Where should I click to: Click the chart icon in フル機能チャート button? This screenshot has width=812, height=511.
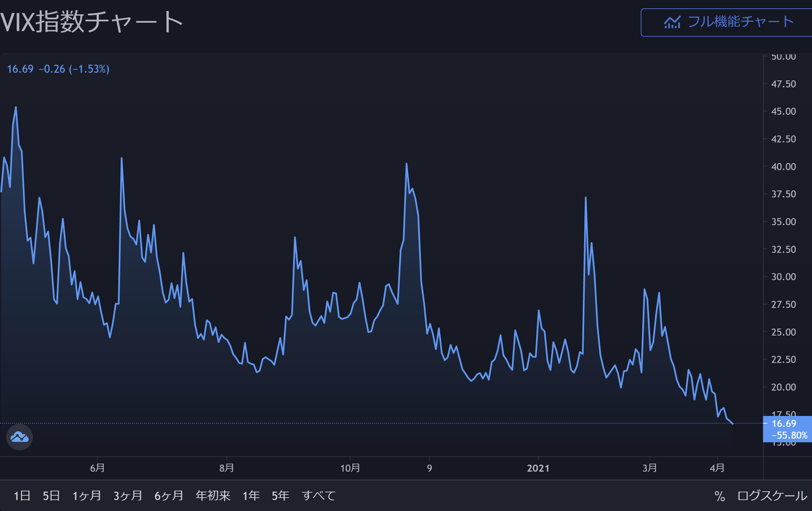(672, 22)
